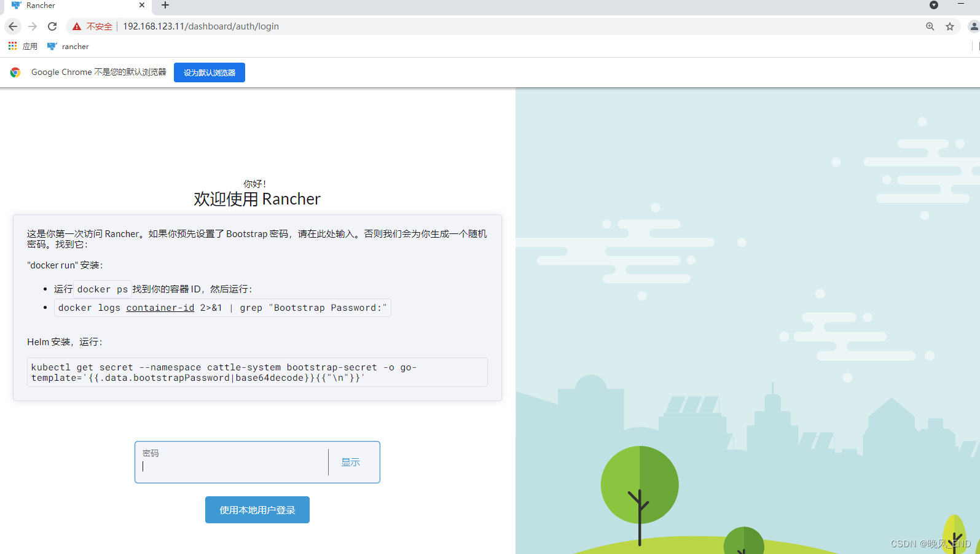980x554 pixels.
Task: Click the 使用本地用户登录 login button
Action: pyautogui.click(x=257, y=510)
